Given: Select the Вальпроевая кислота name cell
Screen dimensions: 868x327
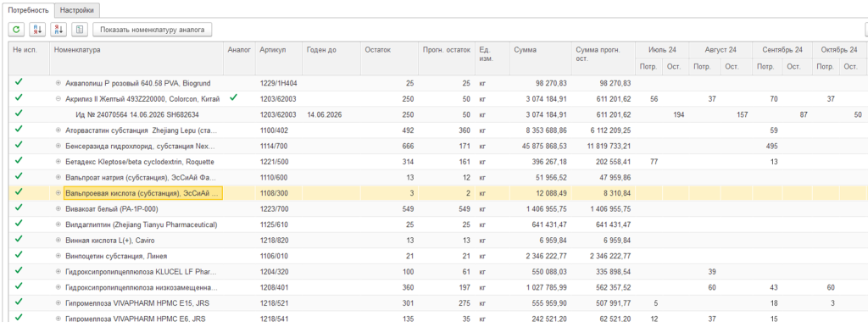Looking at the screenshot, I should (x=142, y=192).
